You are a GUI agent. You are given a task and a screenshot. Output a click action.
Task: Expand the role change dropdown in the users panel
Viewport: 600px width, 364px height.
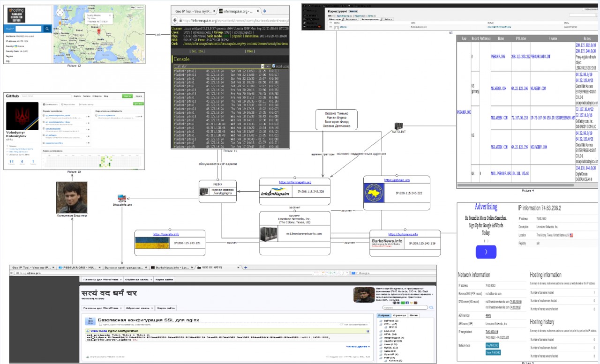(372, 19)
